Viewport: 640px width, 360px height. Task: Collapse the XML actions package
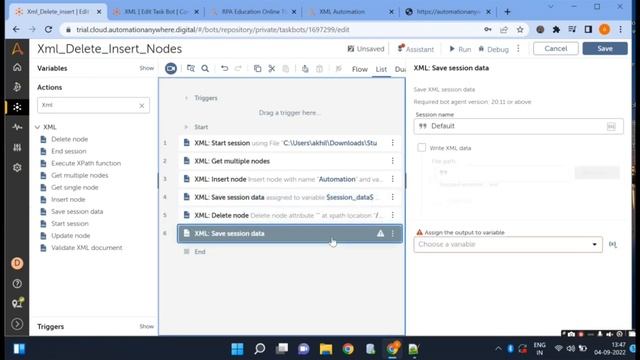(x=38, y=127)
